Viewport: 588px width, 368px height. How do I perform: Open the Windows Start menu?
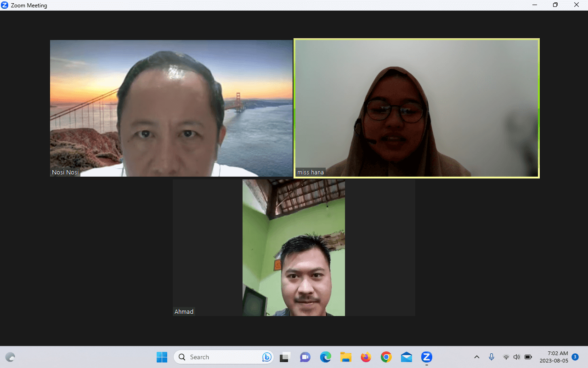pyautogui.click(x=162, y=357)
